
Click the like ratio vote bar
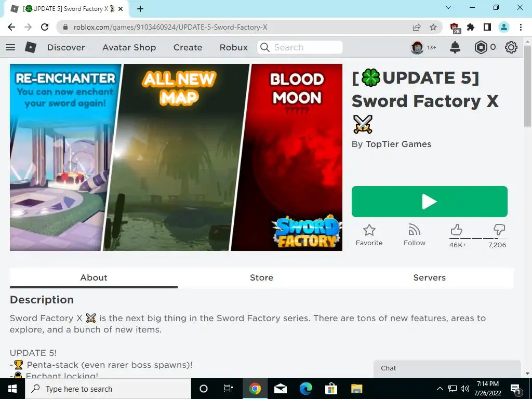[x=478, y=238]
